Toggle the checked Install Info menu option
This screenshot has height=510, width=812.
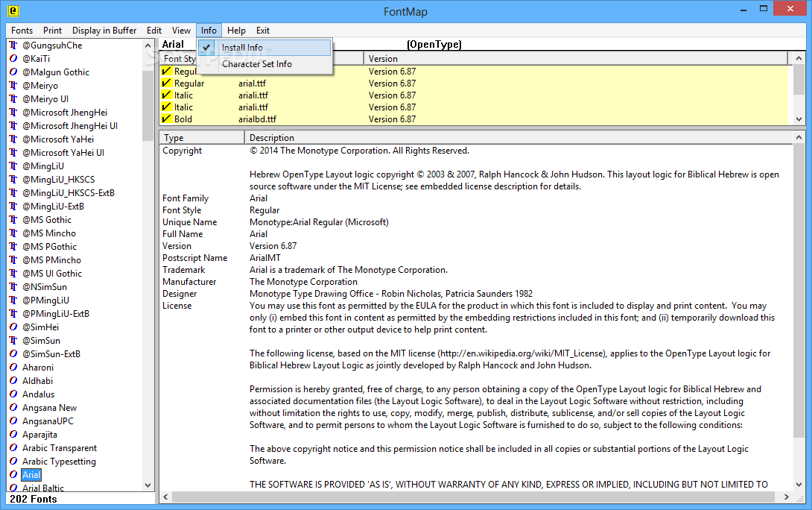[264, 48]
